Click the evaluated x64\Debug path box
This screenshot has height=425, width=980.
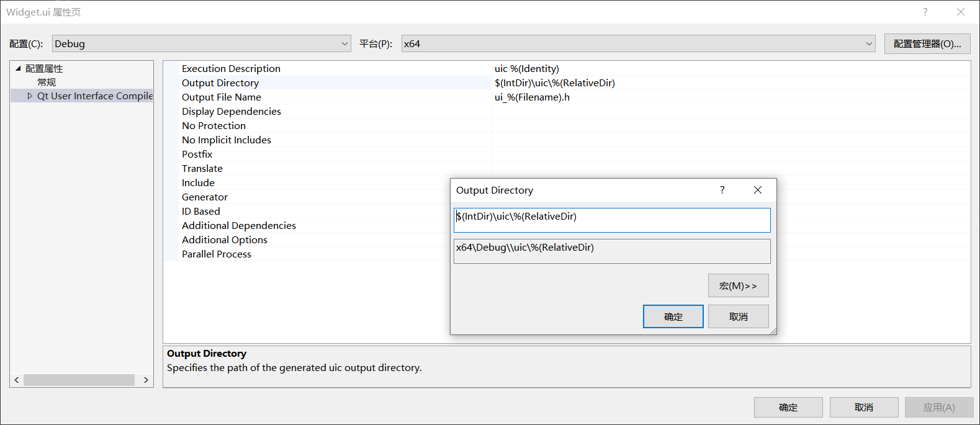(x=612, y=251)
